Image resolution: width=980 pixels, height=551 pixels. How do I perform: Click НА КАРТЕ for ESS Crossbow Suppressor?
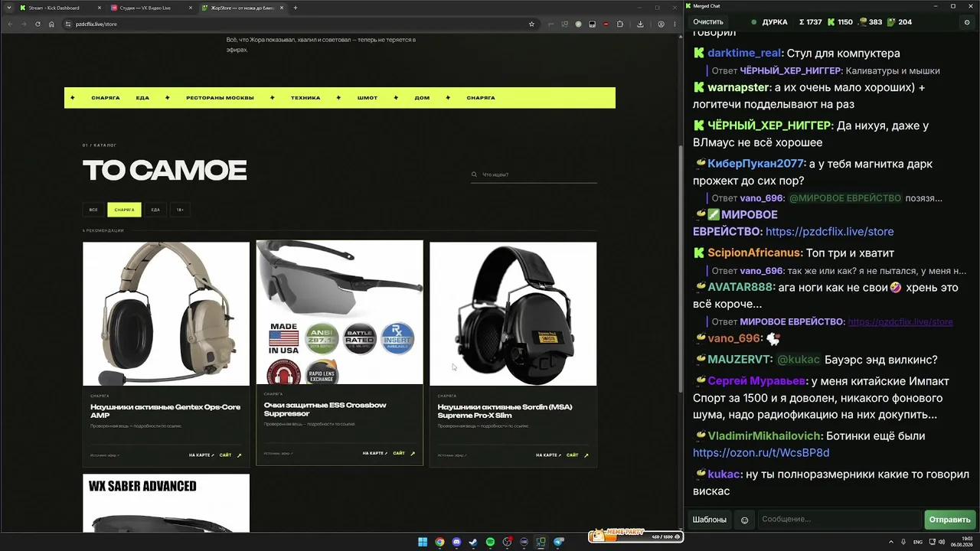point(375,453)
